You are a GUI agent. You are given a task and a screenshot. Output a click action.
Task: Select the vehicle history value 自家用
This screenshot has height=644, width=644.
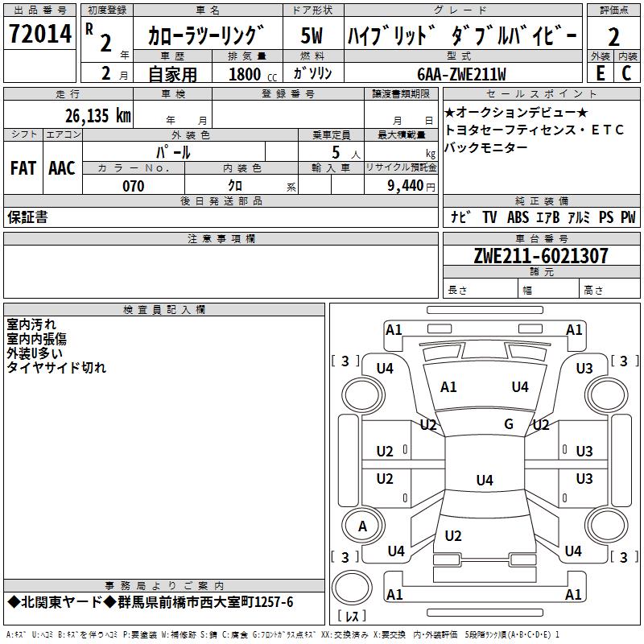coord(173,74)
